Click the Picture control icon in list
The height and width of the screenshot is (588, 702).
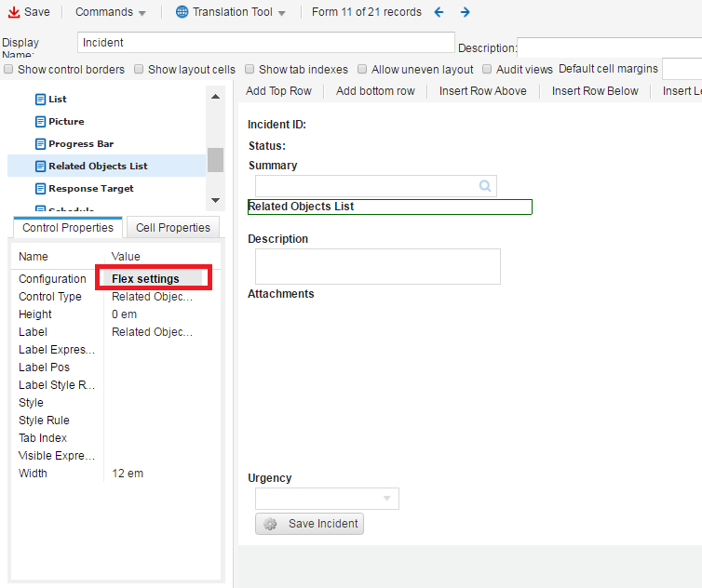pyautogui.click(x=40, y=122)
